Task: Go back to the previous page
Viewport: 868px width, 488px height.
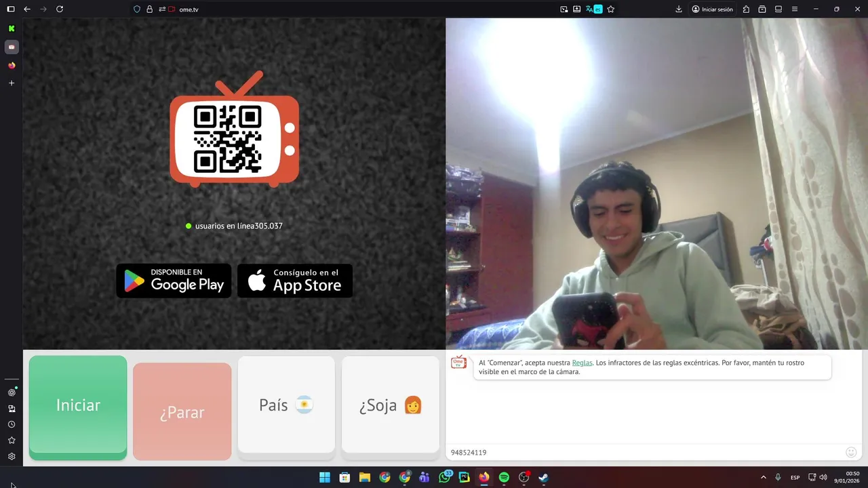Action: tap(27, 9)
